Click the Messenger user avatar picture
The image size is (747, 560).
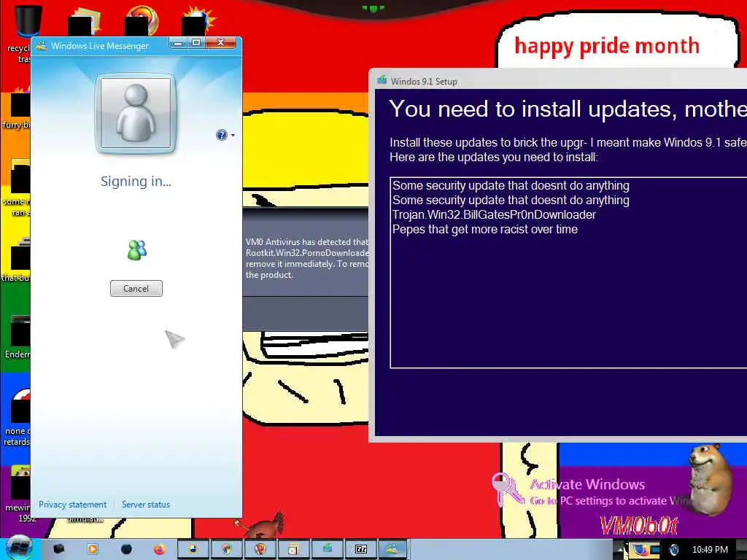click(136, 113)
